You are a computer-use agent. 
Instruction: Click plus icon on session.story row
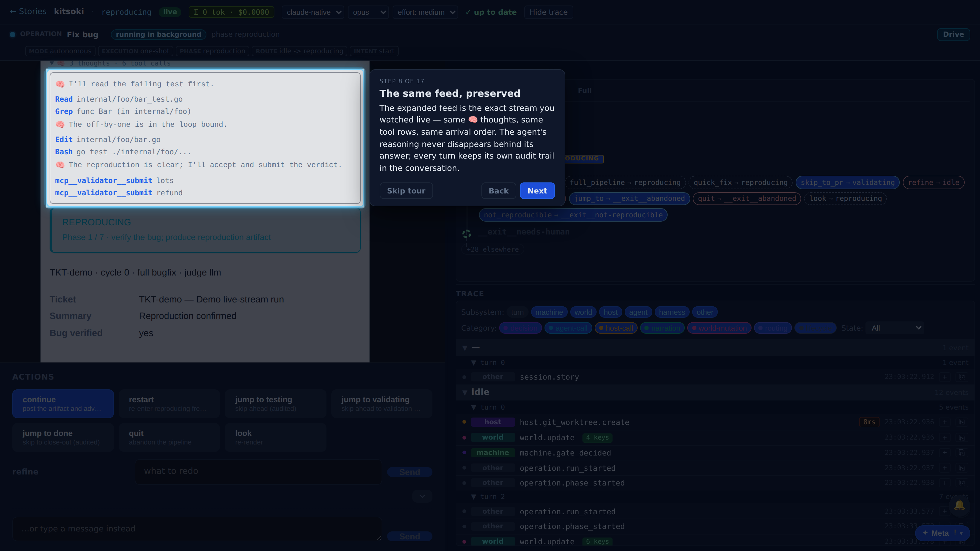pyautogui.click(x=944, y=377)
